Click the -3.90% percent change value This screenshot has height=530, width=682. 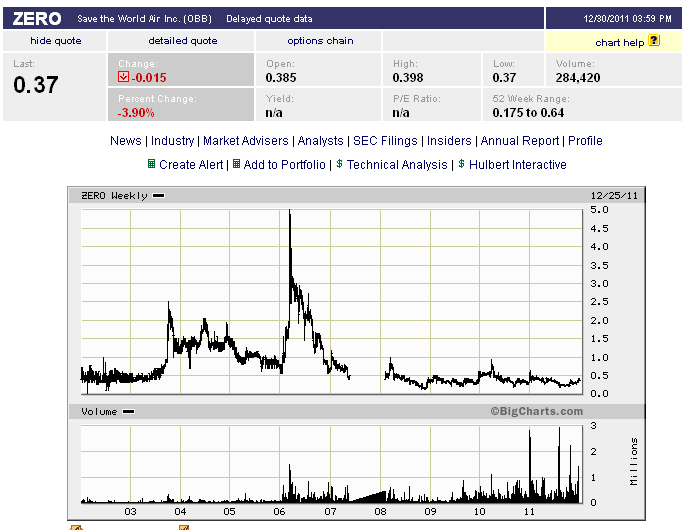pyautogui.click(x=136, y=113)
